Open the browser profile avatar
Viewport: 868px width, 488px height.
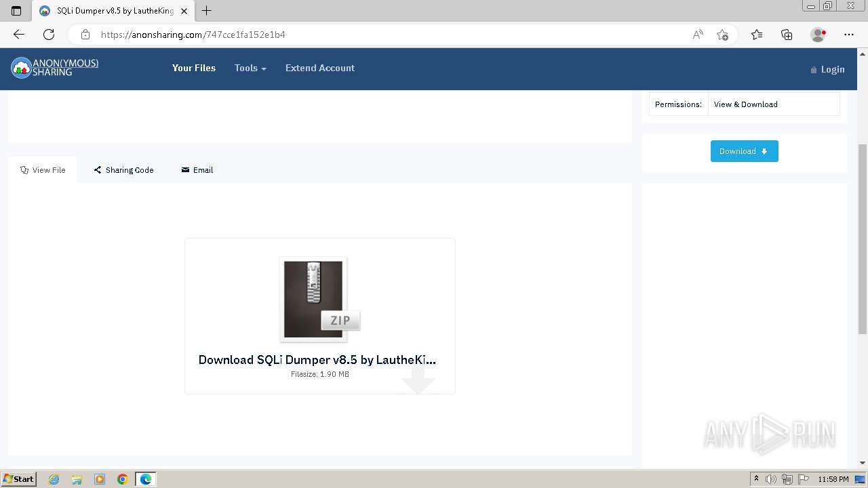818,35
